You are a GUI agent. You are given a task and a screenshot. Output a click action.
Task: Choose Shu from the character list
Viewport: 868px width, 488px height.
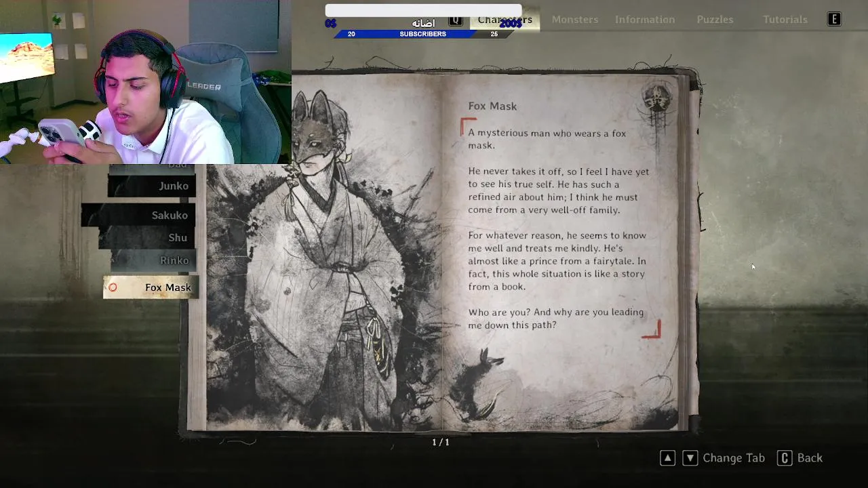[147, 238]
